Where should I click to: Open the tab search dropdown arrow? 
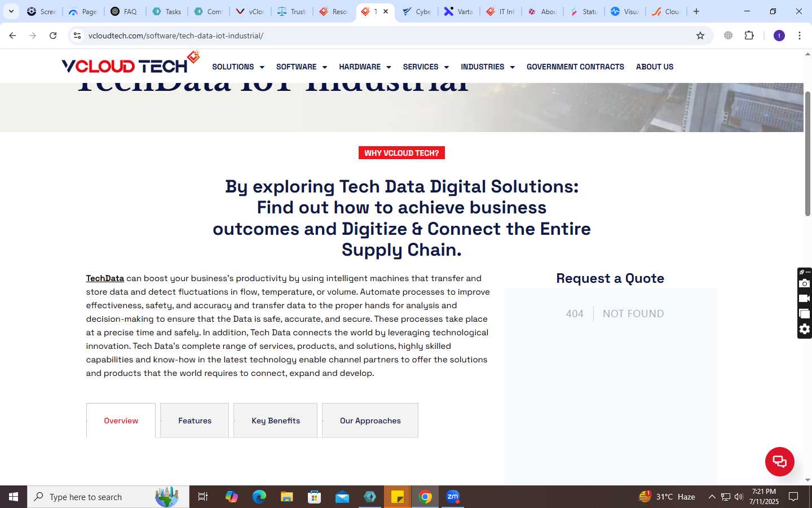click(x=11, y=11)
